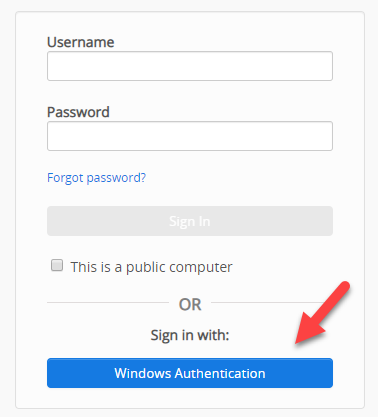Select the box beneath the Username label
The image size is (378, 417).
190,66
